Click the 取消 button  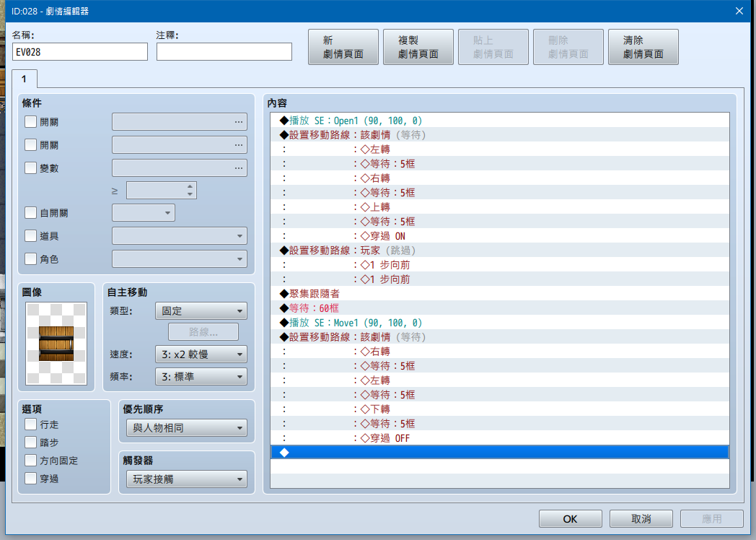(641, 519)
